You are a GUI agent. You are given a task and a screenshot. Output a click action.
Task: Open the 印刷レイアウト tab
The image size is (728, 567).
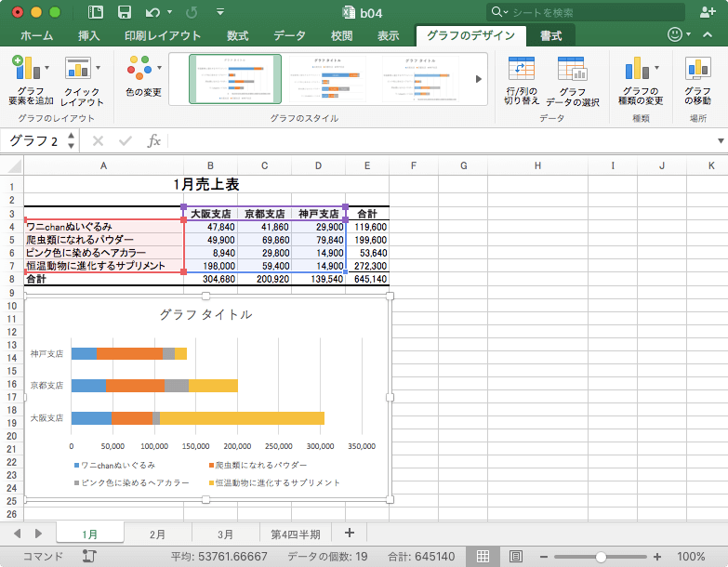pyautogui.click(x=163, y=35)
